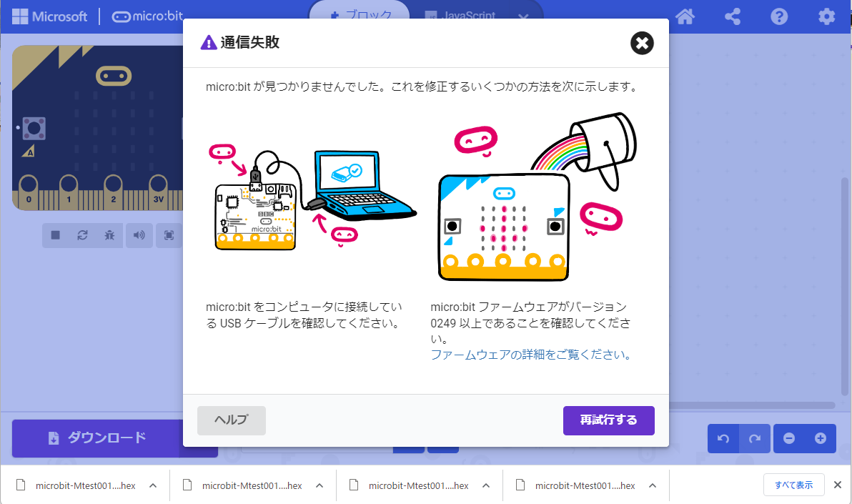Screen dimensions: 852x504
Task: Zoom in with the plus icon
Action: coord(821,438)
